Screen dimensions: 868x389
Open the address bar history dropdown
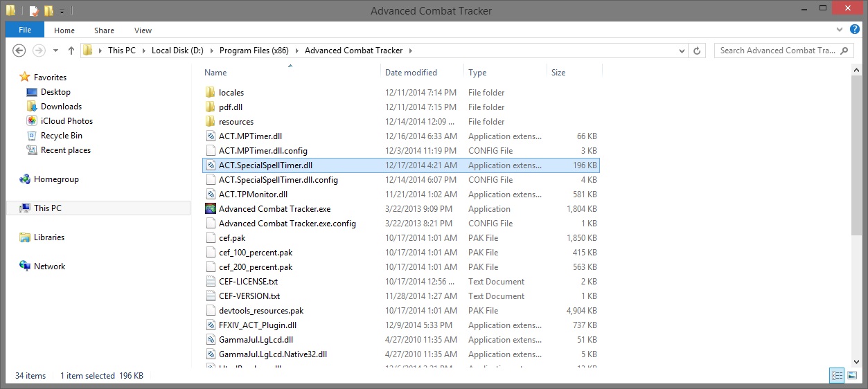coord(682,51)
